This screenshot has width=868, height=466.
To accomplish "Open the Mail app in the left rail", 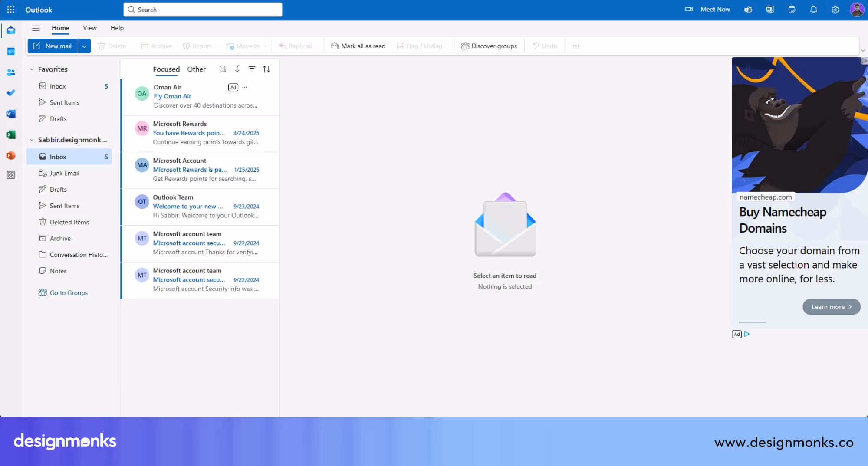I will 11,30.
